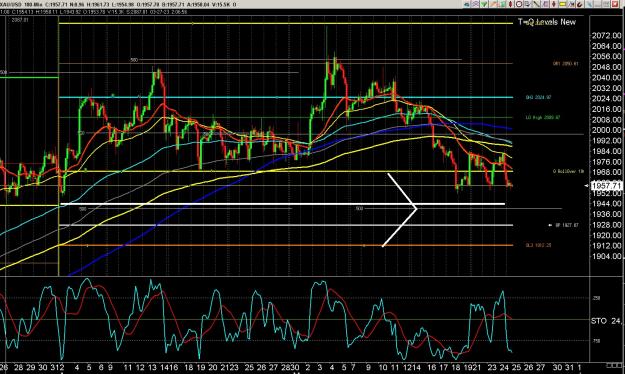
Task: Click the 2040.00 price axis label
Action: click(607, 78)
